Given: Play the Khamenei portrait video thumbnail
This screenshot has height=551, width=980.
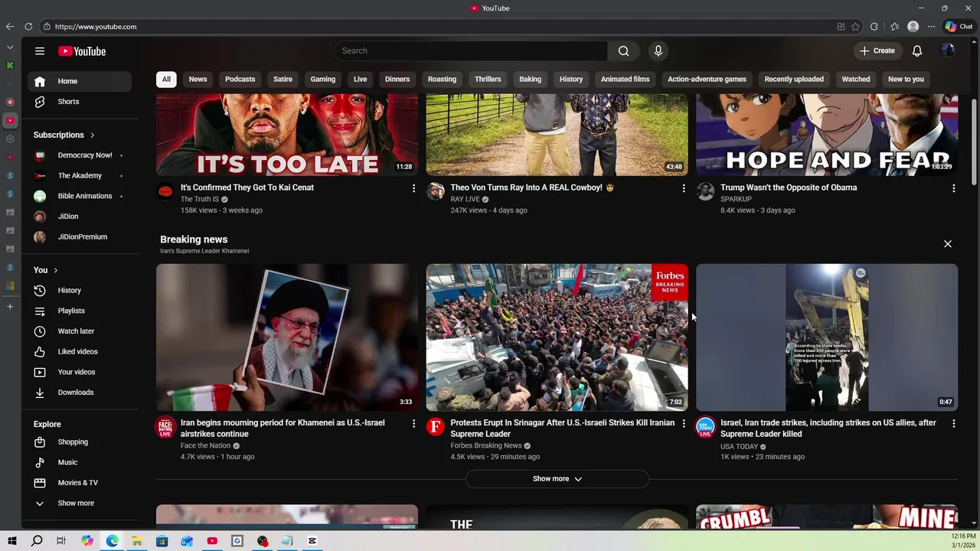Looking at the screenshot, I should coord(287,337).
